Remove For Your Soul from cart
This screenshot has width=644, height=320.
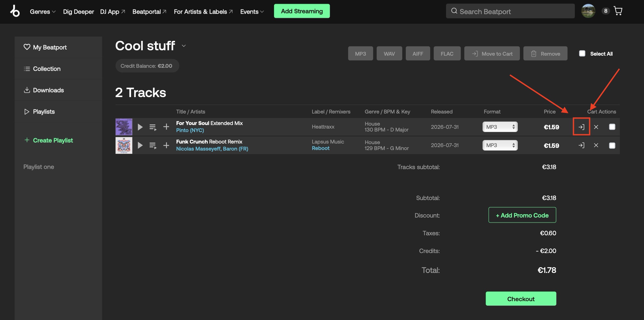596,127
